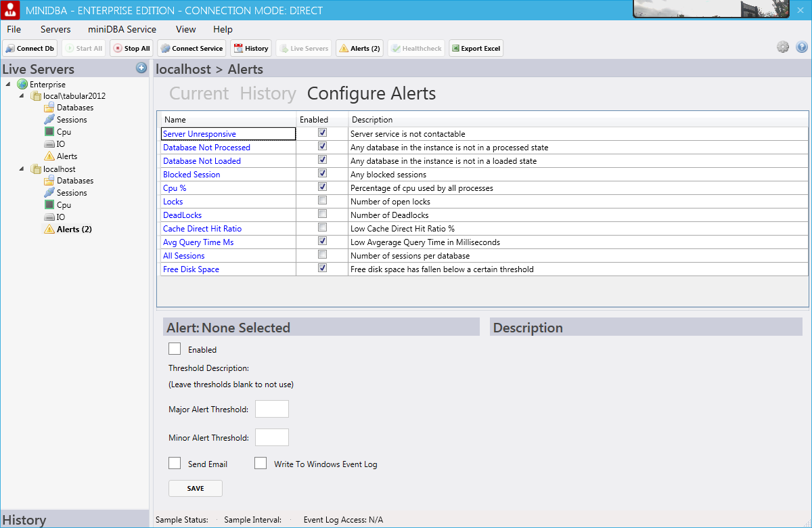Click the blue help question-mark icon
The width and height of the screenshot is (812, 528).
click(802, 47)
